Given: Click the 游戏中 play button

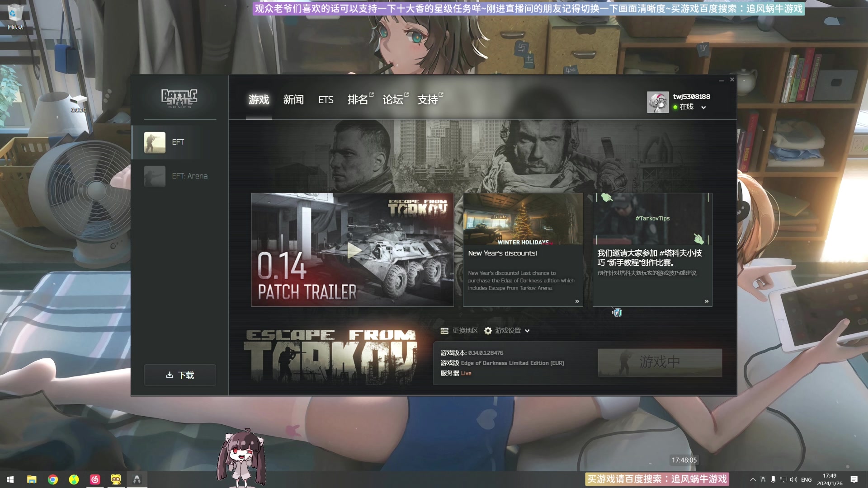Looking at the screenshot, I should click(x=660, y=362).
